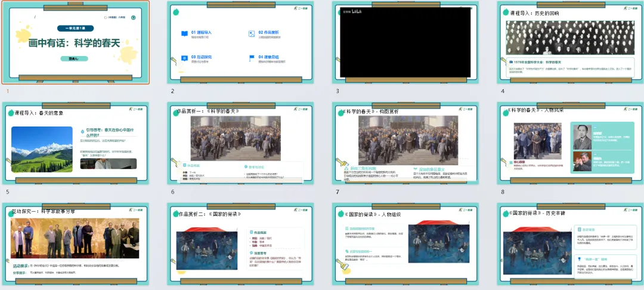Click slide number label 3

coord(338,91)
